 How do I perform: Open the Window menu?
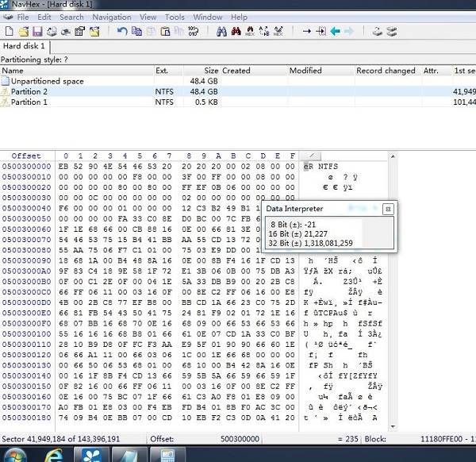[x=208, y=17]
